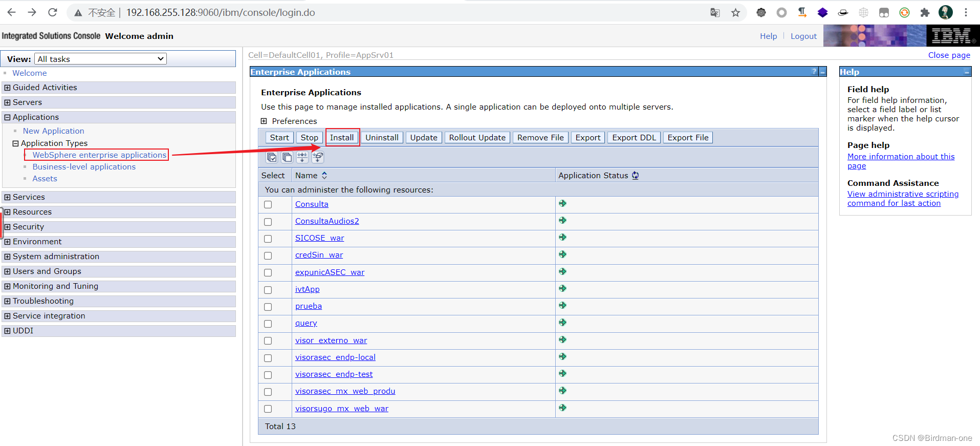
Task: Tick the checkbox for credSin_war
Action: tap(268, 256)
